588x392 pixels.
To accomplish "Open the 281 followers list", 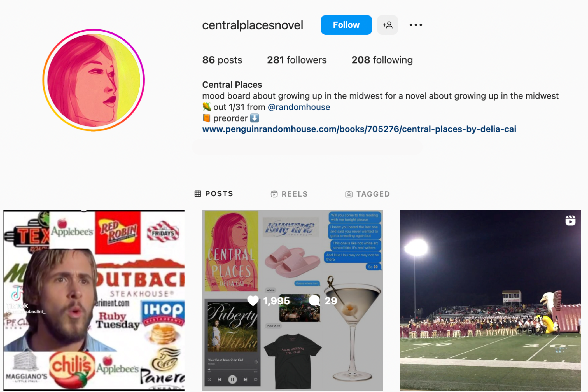I will tap(297, 60).
